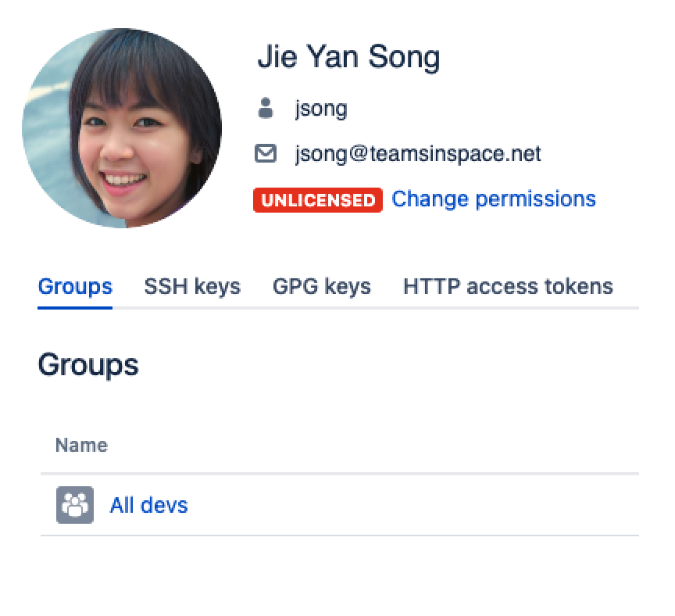
Task: Click the jsong username text
Action: pos(321,108)
